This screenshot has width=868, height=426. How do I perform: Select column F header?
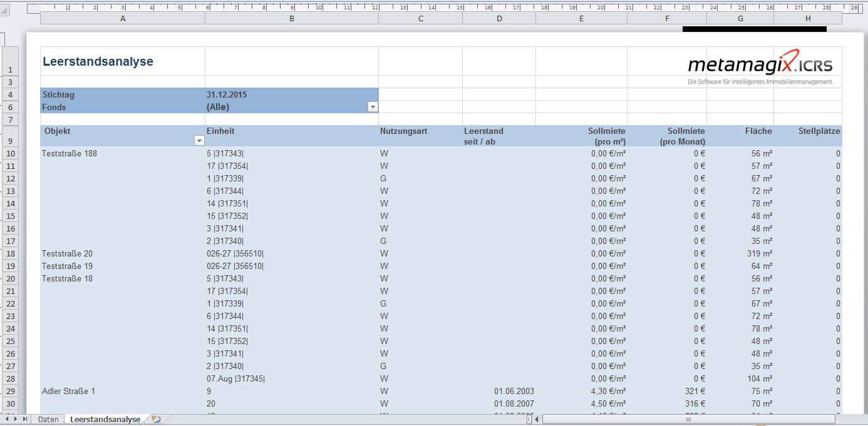click(667, 19)
